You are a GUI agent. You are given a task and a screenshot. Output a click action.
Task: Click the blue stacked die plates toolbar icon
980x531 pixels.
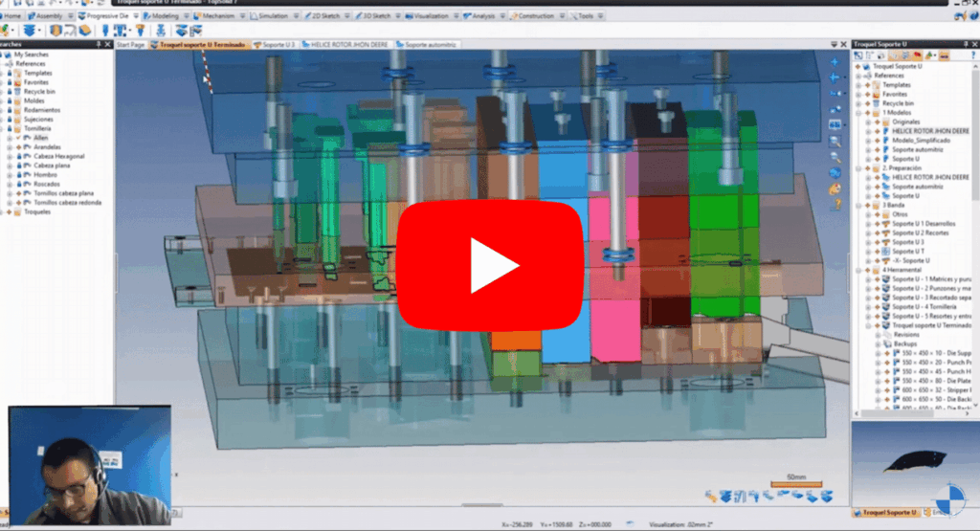(29, 31)
